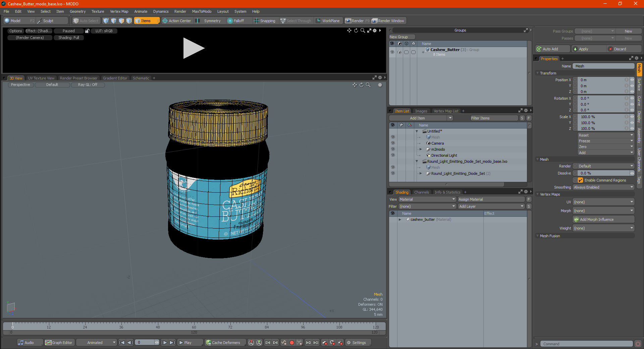The image size is (644, 349).
Task: Expand cashew_butter material row
Action: 400,219
